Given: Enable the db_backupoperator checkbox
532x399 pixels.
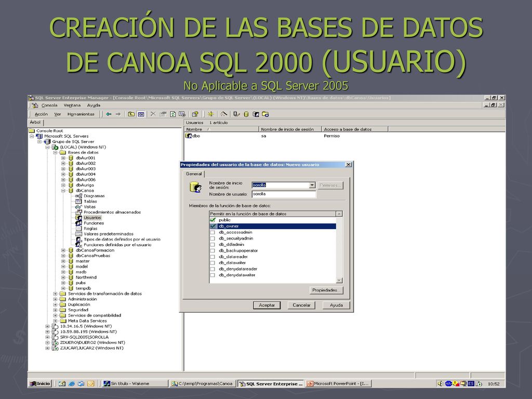Looking at the screenshot, I should pyautogui.click(x=212, y=251).
